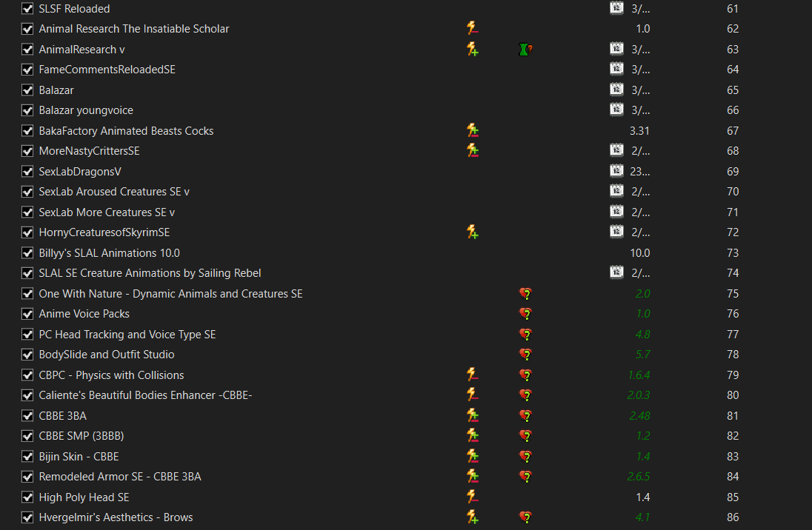Viewport: 812px width, 530px height.
Task: Uncheck the Balazar mod
Action: 27,90
